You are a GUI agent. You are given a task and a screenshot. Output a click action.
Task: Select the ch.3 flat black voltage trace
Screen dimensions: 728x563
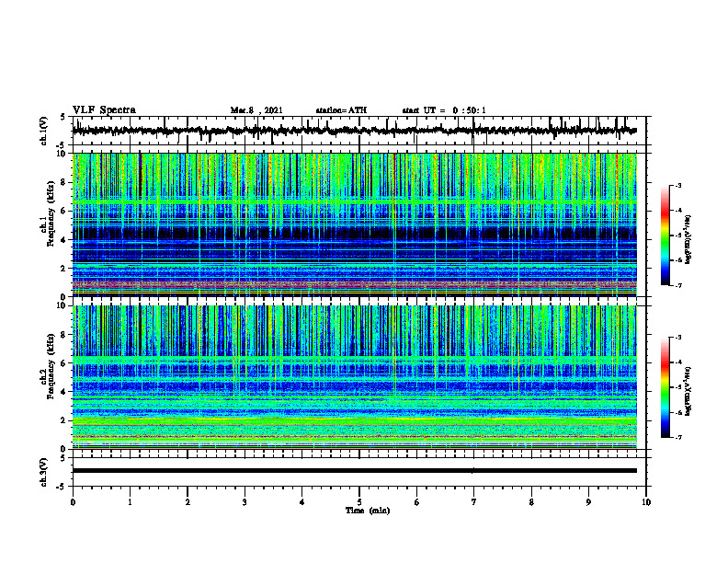tap(355, 471)
